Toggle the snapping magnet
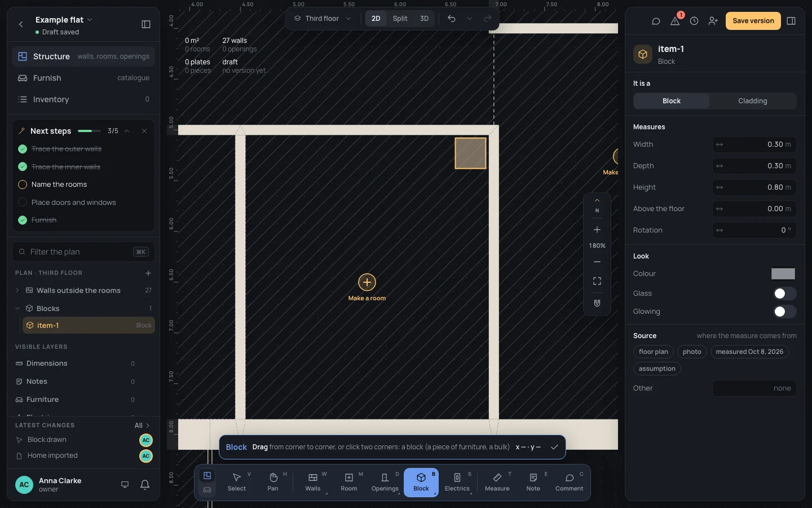 [597, 303]
